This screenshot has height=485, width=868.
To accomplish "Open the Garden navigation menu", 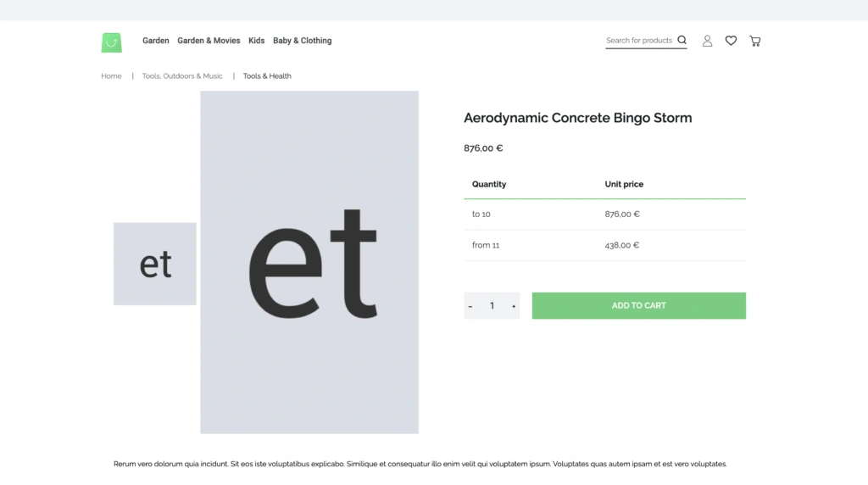I will tap(156, 41).
